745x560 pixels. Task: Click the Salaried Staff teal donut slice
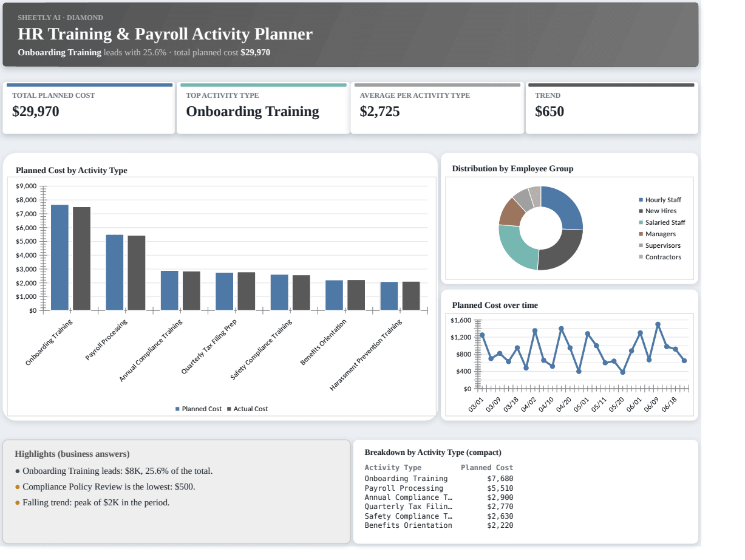click(x=515, y=248)
